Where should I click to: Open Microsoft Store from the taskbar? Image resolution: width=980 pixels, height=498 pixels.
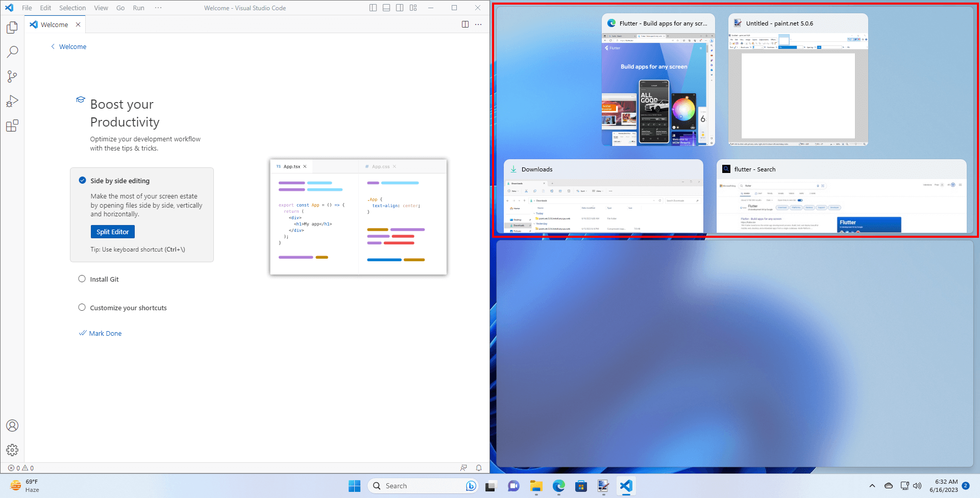click(581, 486)
